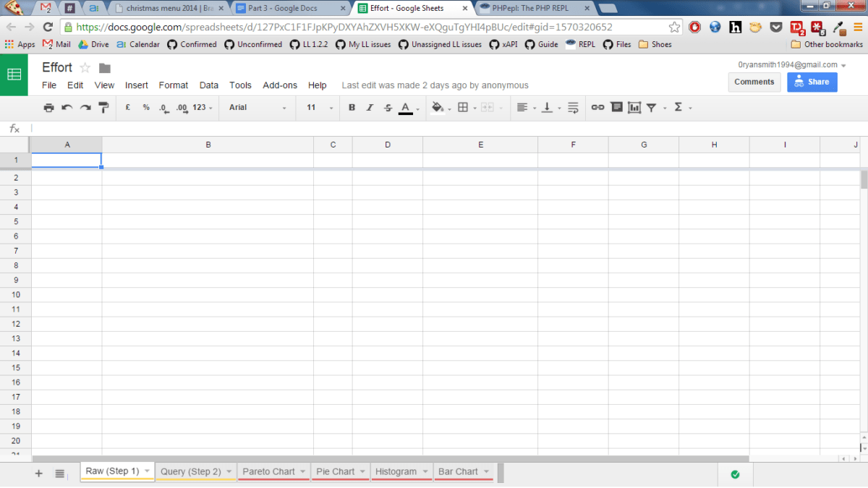Image resolution: width=868 pixels, height=488 pixels.
Task: Toggle bold formatting
Action: point(352,107)
